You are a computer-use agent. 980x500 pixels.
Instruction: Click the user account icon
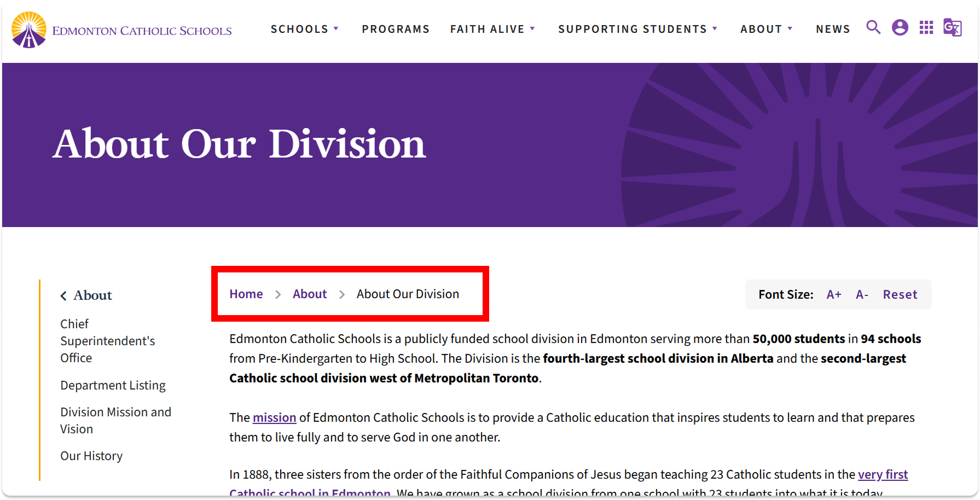(x=900, y=27)
